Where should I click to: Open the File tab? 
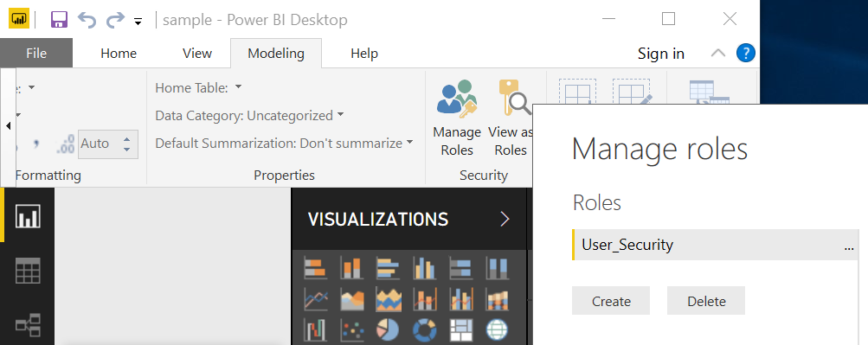tap(36, 54)
